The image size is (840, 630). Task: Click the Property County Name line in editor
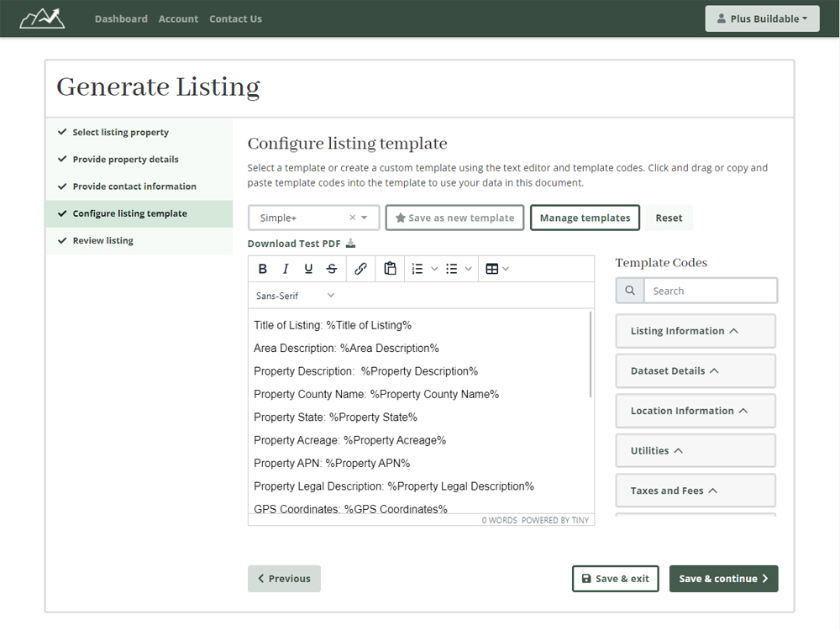pos(376,394)
